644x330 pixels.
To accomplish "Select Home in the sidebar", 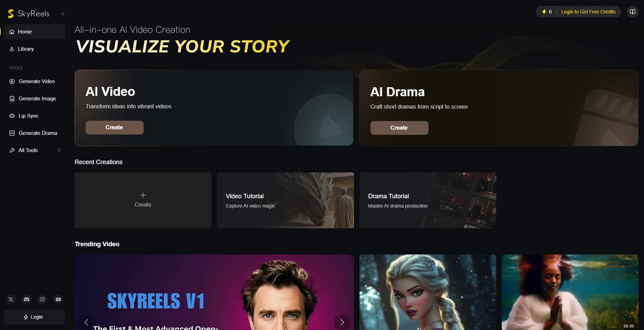I will (35, 32).
